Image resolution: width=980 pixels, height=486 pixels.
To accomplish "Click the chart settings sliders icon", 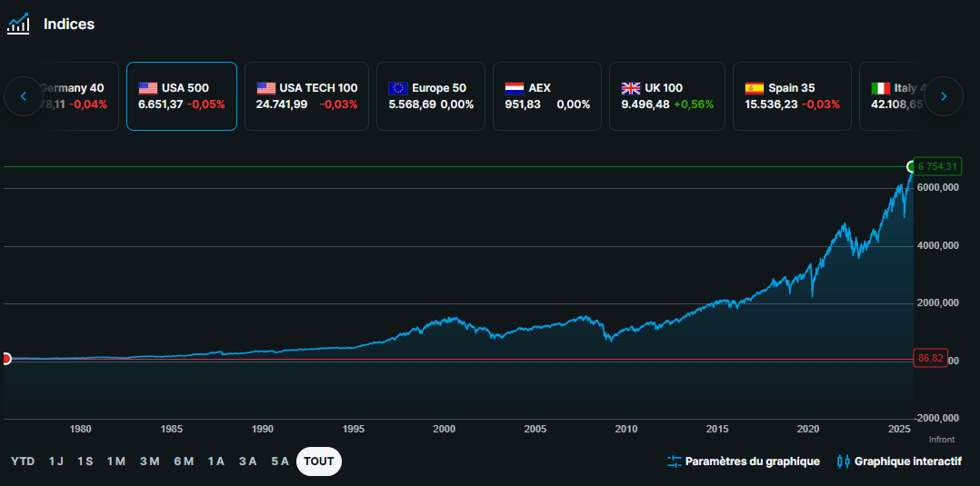I will pos(674,461).
